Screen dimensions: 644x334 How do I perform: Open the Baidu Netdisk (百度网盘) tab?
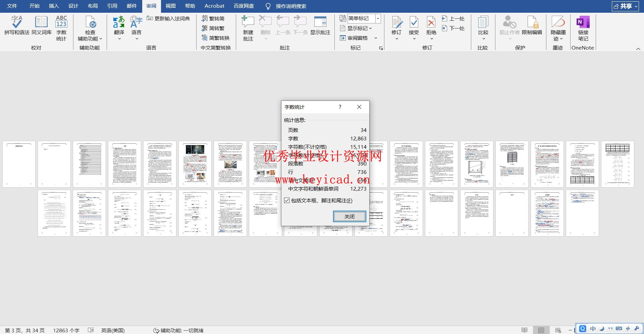[x=244, y=6]
